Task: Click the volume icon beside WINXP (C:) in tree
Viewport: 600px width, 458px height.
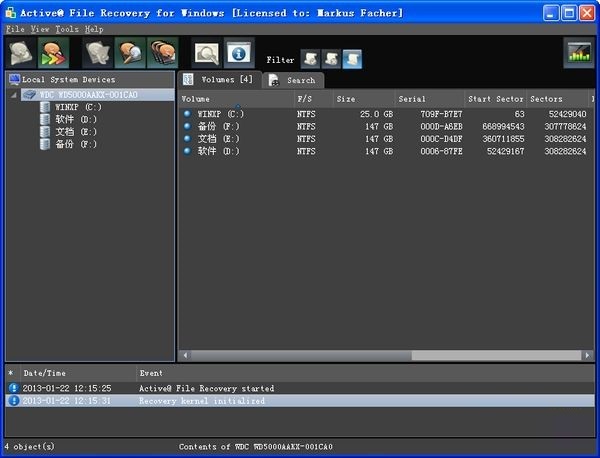Action: pyautogui.click(x=45, y=107)
